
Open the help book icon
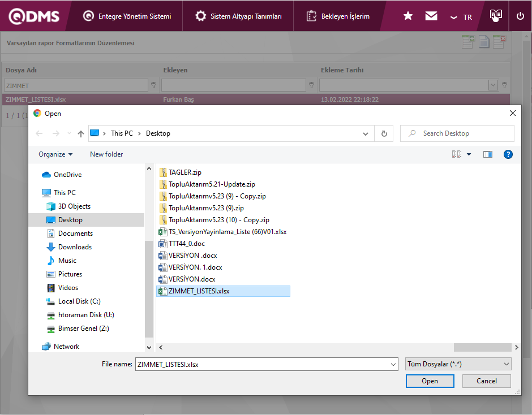point(496,16)
